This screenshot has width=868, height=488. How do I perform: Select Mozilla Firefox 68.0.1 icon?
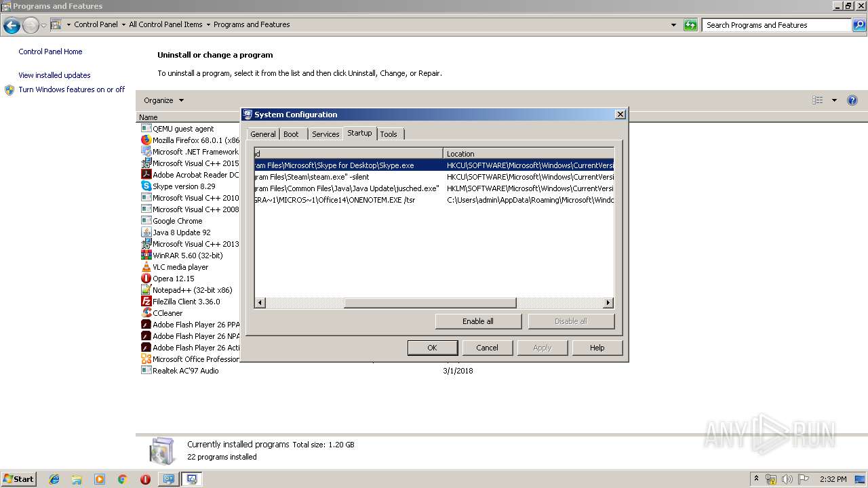(x=146, y=140)
